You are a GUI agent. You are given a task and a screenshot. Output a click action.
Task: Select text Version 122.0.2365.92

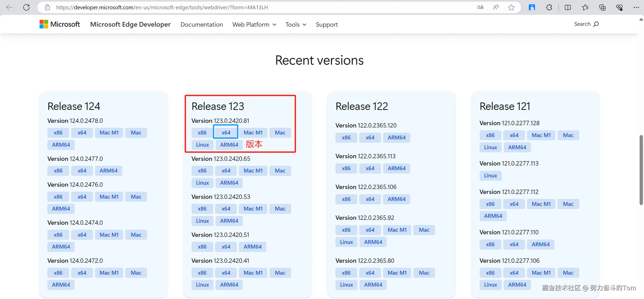point(365,218)
